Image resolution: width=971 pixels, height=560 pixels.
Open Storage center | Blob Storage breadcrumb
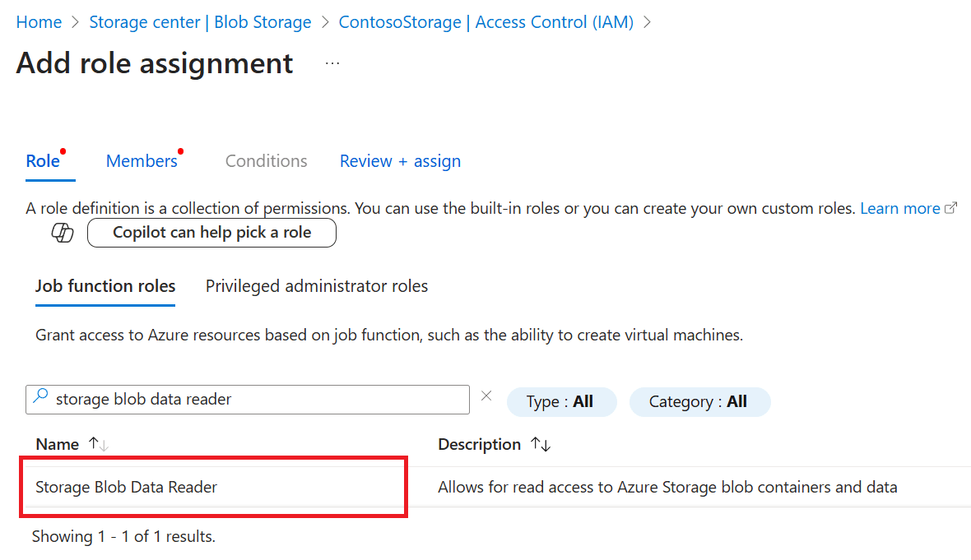[200, 22]
